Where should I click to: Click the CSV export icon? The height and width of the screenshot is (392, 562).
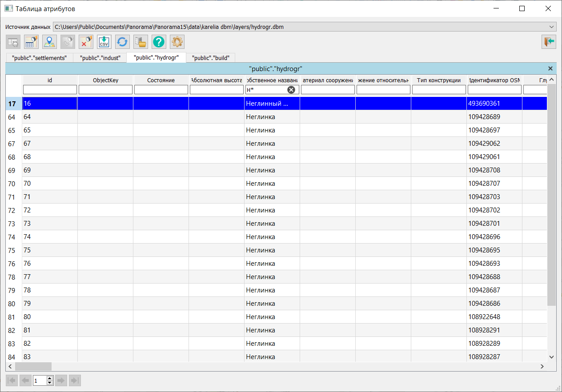coord(104,42)
